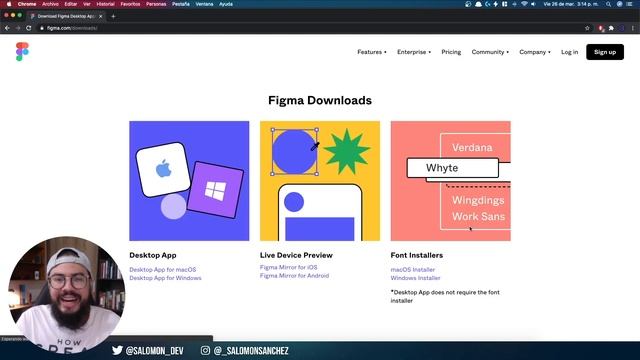Download Desktop App for Windows

pyautogui.click(x=165, y=278)
